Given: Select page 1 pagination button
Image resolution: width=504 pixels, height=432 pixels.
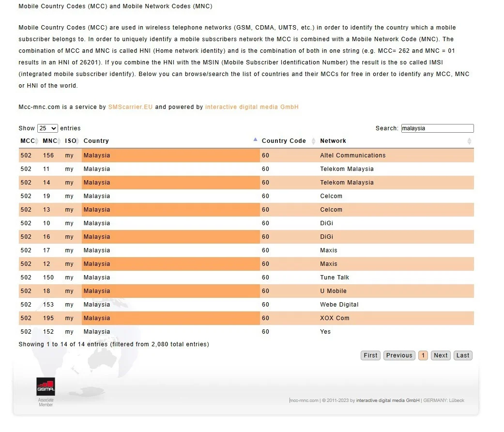Looking at the screenshot, I should coord(423,355).
